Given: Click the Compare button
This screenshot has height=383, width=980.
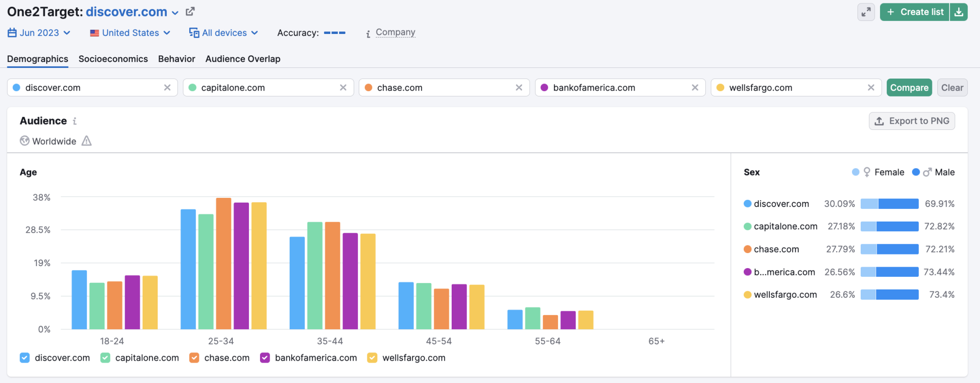Looking at the screenshot, I should (909, 88).
